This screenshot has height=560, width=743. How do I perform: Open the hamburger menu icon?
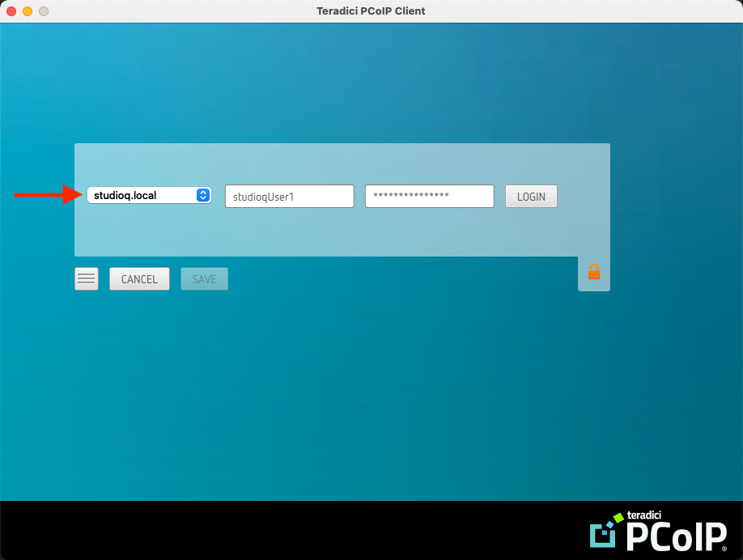click(x=87, y=279)
